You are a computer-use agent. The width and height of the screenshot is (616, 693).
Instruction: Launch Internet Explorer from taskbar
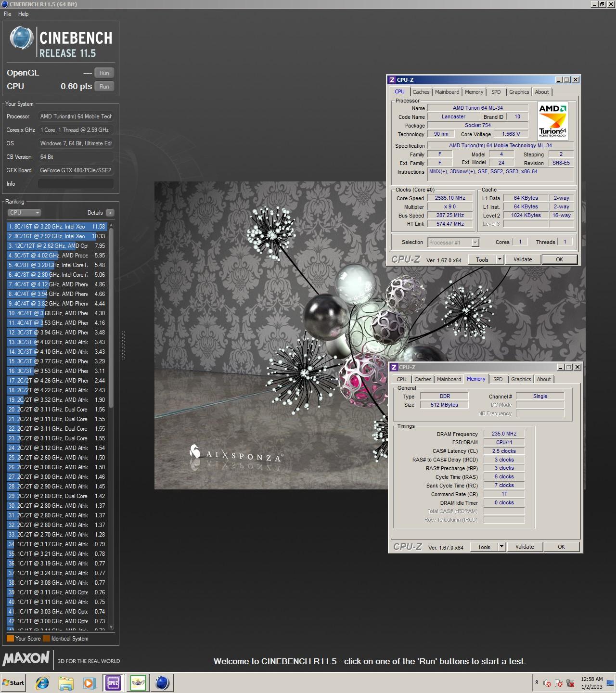point(43,682)
